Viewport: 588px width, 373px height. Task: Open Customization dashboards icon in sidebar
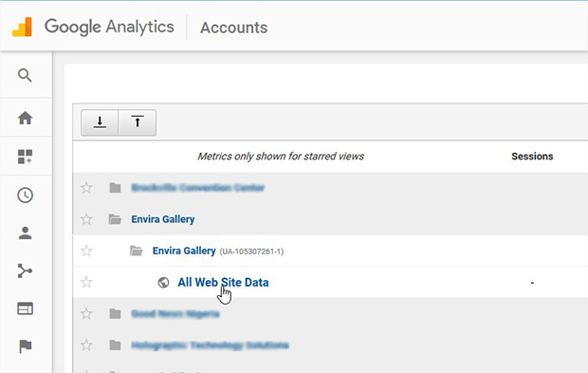pos(25,157)
